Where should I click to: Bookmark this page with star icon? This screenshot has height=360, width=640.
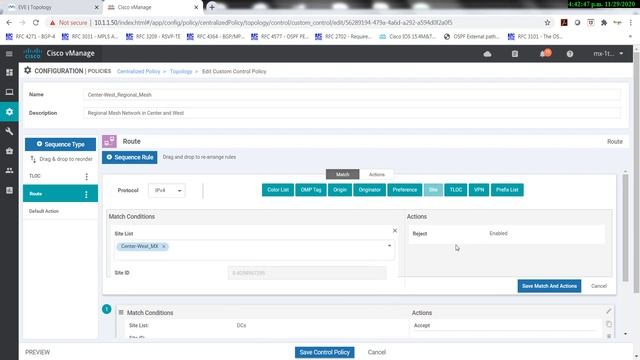547,22
